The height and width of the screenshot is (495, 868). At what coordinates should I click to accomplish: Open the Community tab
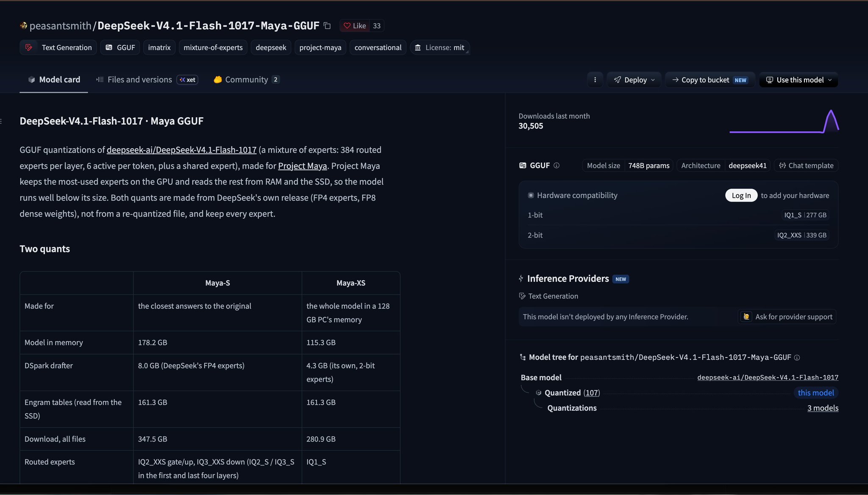pos(246,80)
